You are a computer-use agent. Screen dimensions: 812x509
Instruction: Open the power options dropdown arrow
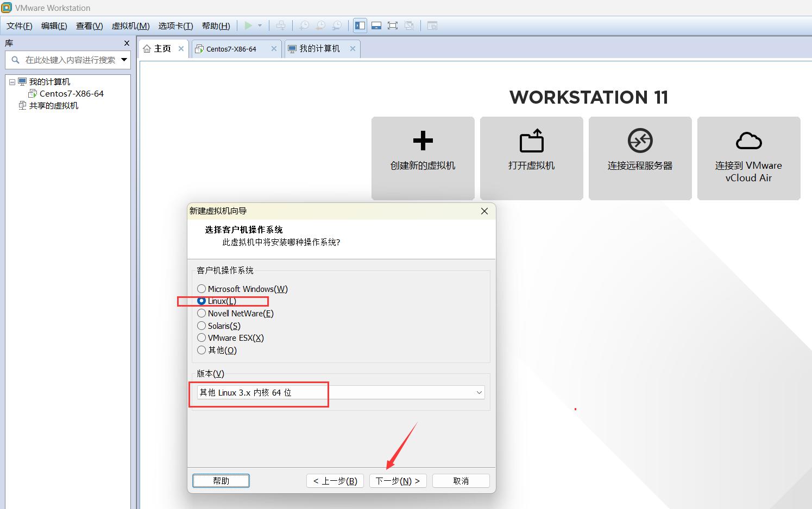260,26
